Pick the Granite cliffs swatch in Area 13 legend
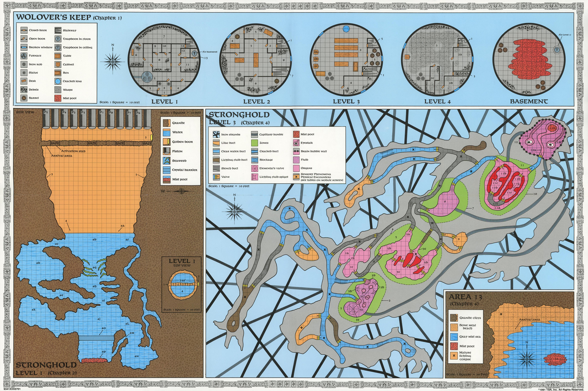 coord(454,318)
